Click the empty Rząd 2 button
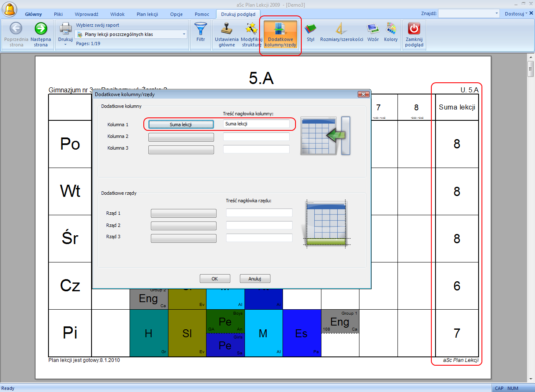The image size is (535, 392). pos(183,226)
